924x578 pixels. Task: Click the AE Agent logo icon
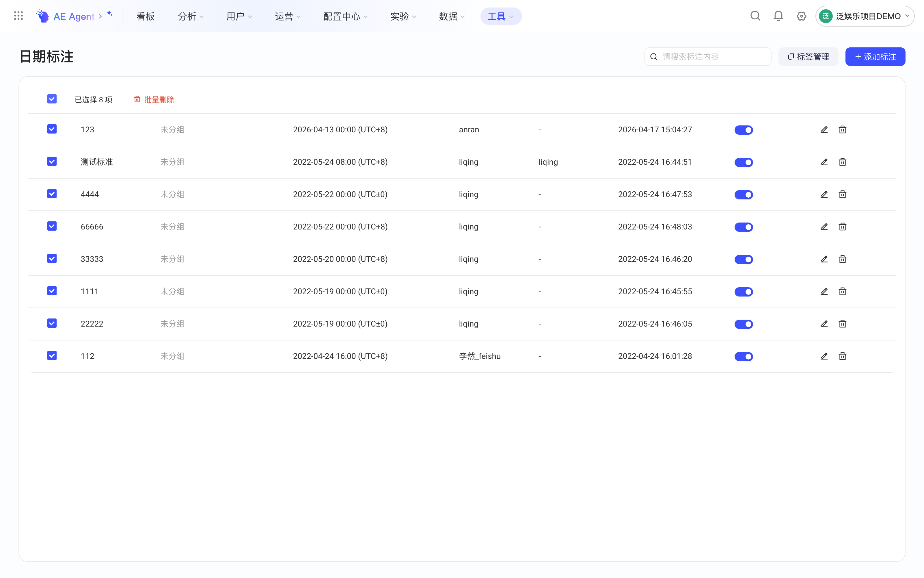coord(43,16)
